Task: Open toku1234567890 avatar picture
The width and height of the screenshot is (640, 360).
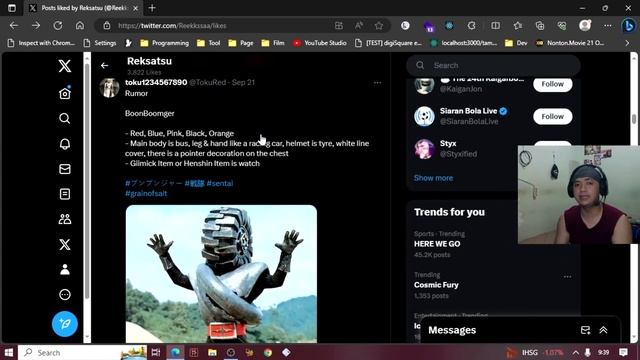Action: click(x=109, y=88)
